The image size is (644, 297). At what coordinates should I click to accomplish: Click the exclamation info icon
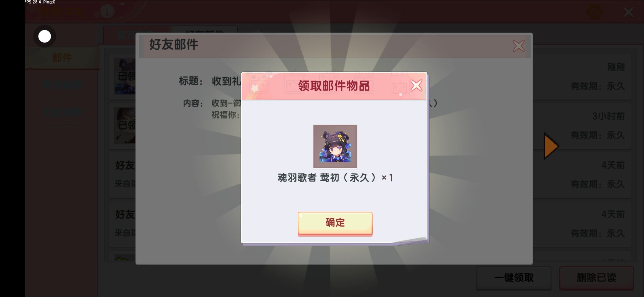click(x=107, y=12)
